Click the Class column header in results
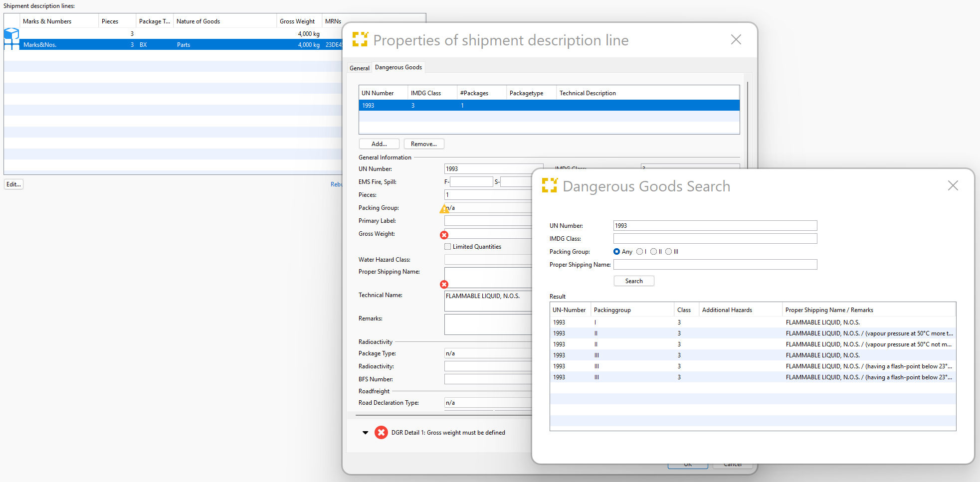Screen dimensions: 980x482 click(686, 310)
